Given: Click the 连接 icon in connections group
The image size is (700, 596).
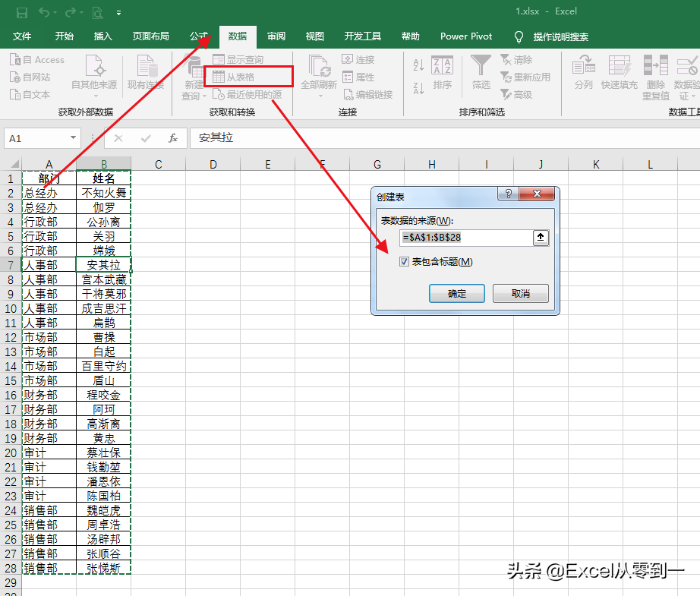Looking at the screenshot, I should point(358,59).
